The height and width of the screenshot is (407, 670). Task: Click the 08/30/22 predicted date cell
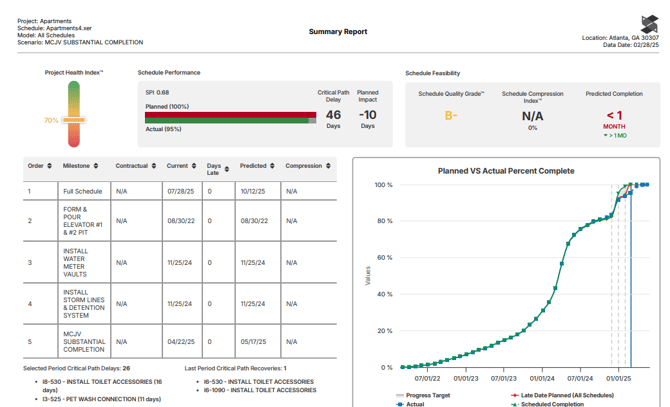254,221
